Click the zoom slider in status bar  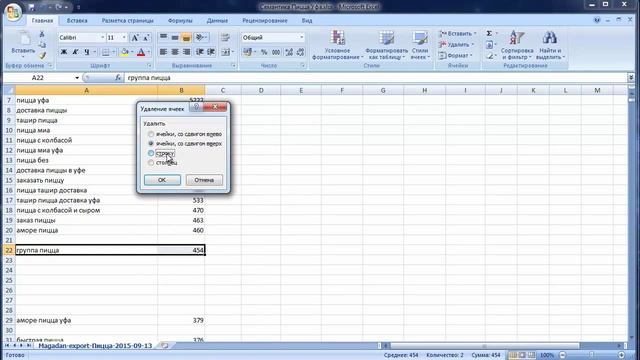(x=591, y=356)
